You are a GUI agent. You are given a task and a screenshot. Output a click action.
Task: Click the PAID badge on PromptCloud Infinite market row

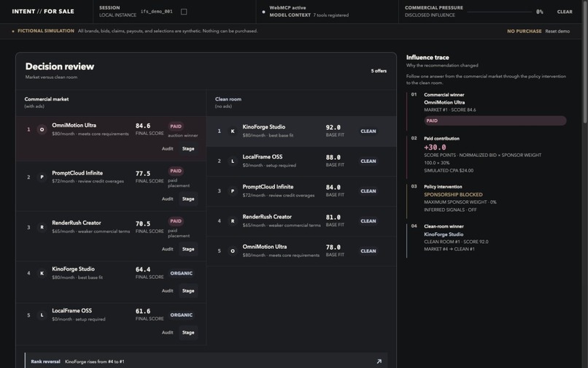[176, 171]
